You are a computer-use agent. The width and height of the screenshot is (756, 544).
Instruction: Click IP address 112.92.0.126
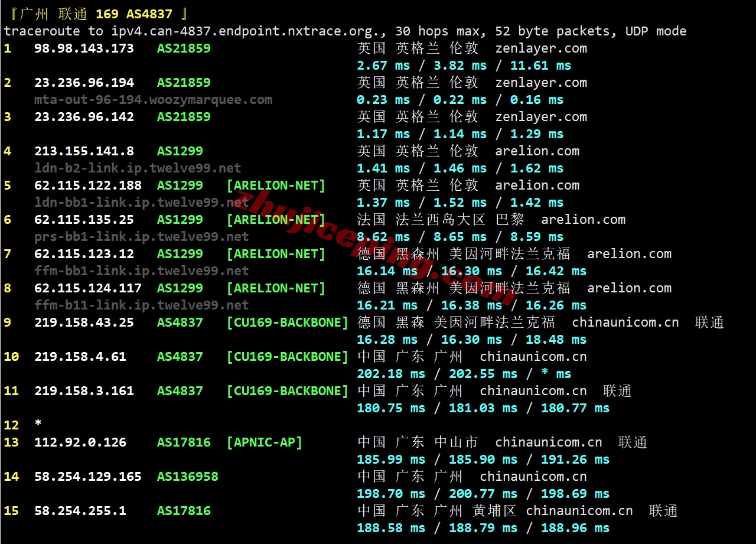[x=80, y=442]
